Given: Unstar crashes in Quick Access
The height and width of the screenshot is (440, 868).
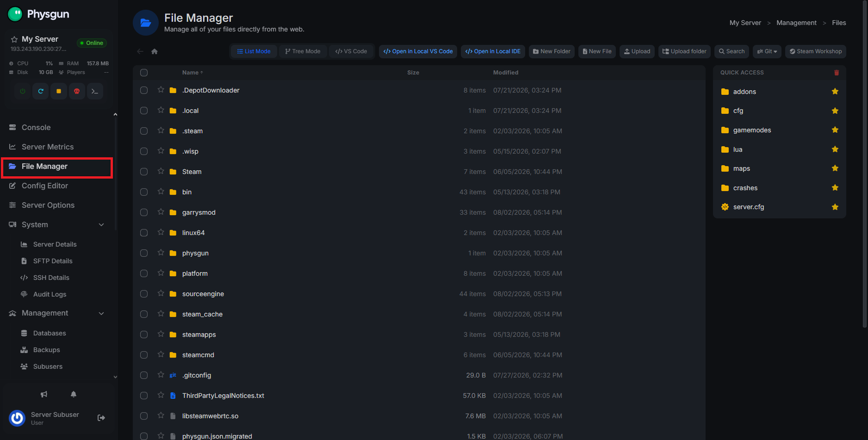Looking at the screenshot, I should 835,188.
